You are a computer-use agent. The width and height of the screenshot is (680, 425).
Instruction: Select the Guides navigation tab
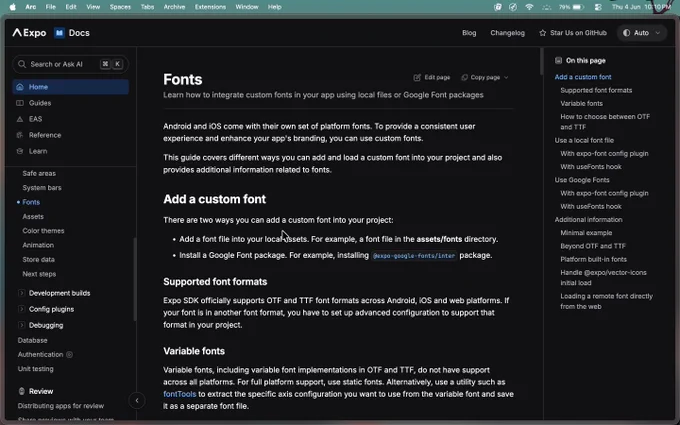click(71, 103)
